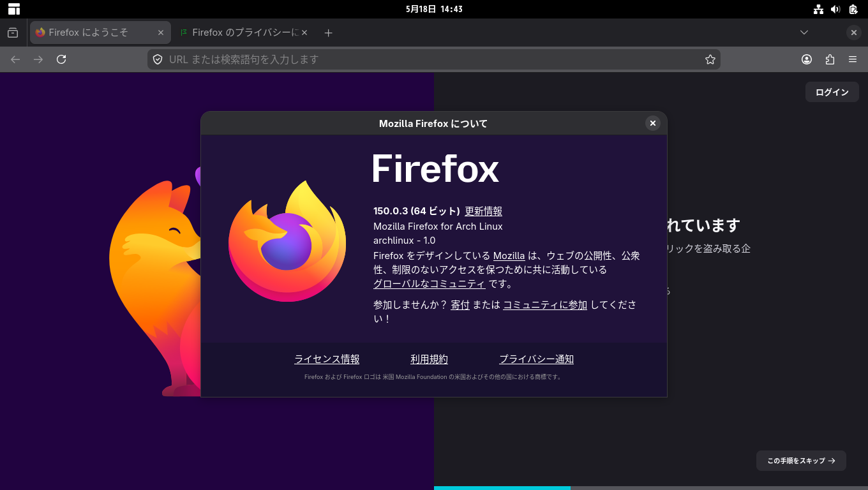This screenshot has height=490, width=868.
Task: Open the GNOME activities overview icon
Action: 14,9
